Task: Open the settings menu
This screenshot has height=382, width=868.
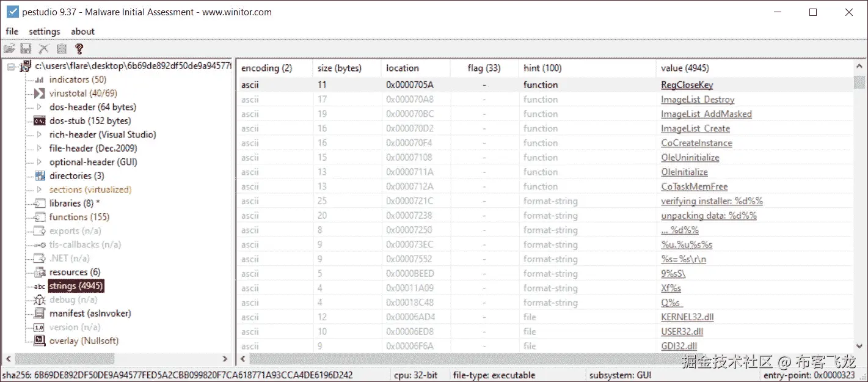Action: [44, 31]
